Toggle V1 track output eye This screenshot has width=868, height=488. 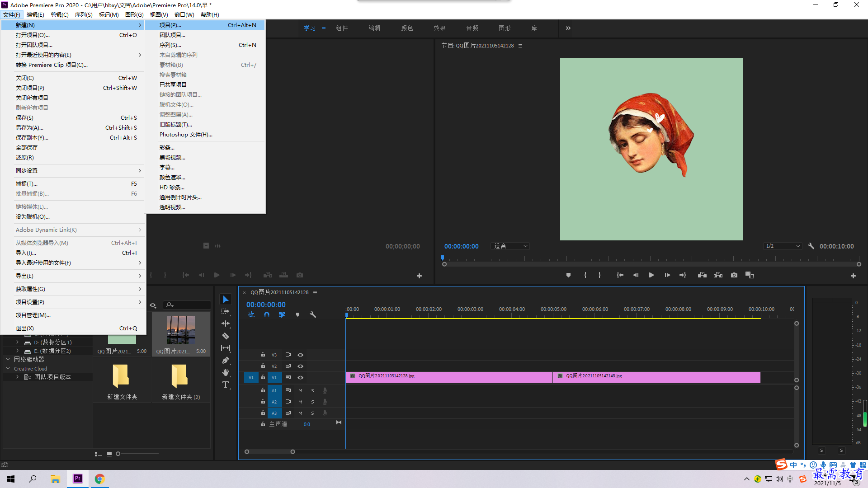[300, 377]
